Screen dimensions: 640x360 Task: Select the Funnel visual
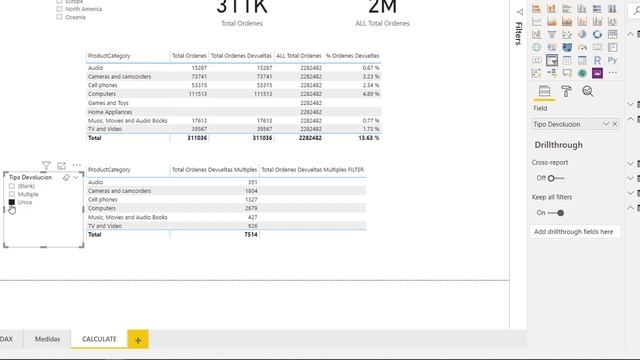551,35
